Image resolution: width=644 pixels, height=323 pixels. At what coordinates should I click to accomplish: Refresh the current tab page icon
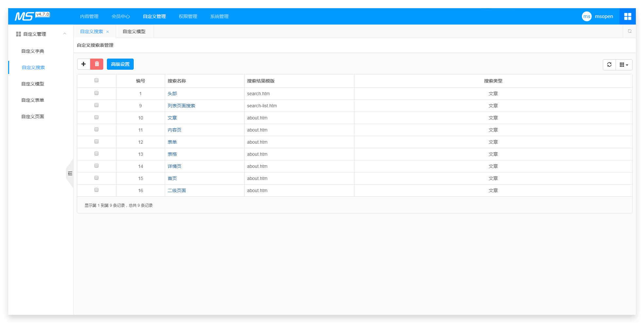click(630, 31)
